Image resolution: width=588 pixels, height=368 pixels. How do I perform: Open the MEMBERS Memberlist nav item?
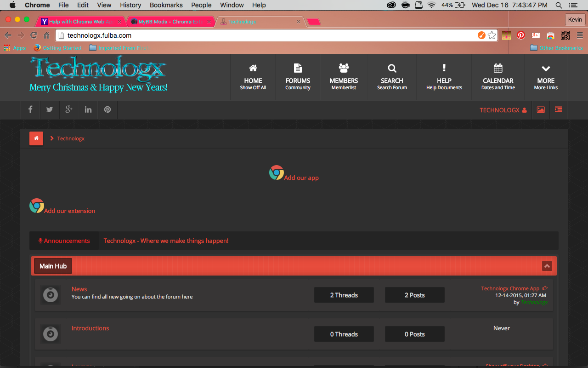click(344, 77)
